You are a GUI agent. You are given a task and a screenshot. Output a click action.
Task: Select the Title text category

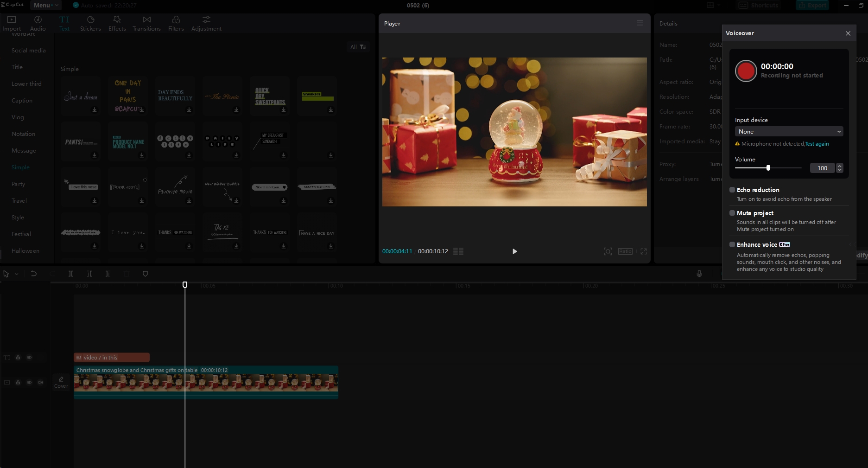[17, 67]
